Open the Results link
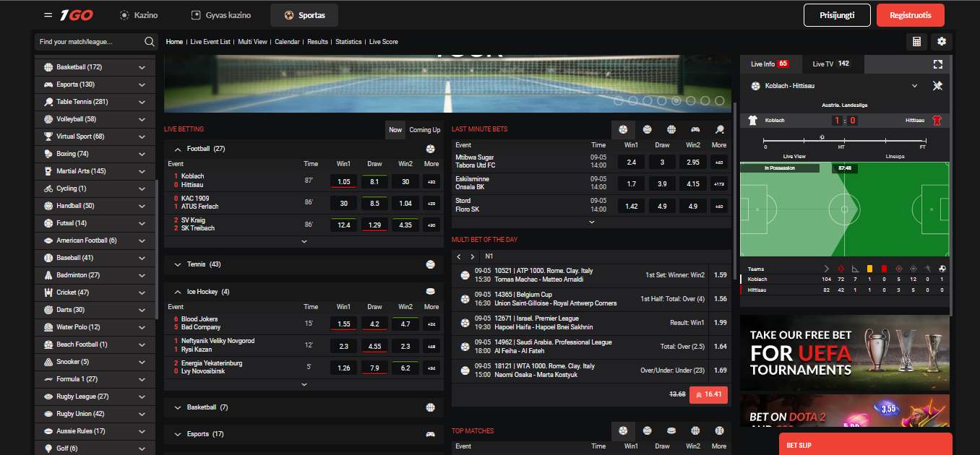This screenshot has height=455, width=980. (x=317, y=42)
